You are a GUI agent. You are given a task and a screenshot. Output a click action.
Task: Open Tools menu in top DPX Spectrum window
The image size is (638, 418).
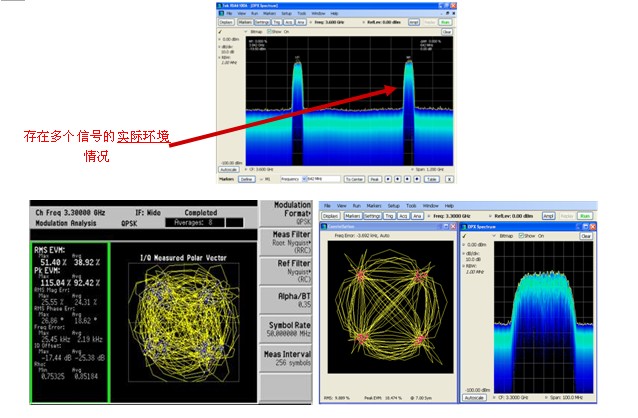(302, 13)
